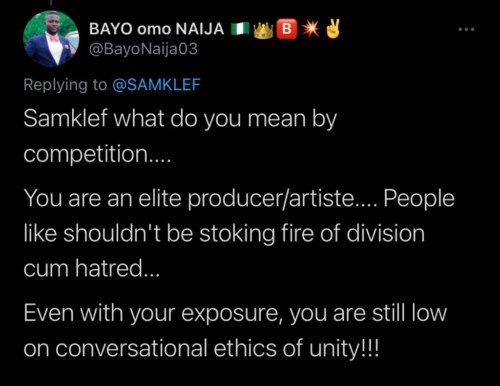Click the 'stoking fire of division' line

tap(312, 233)
